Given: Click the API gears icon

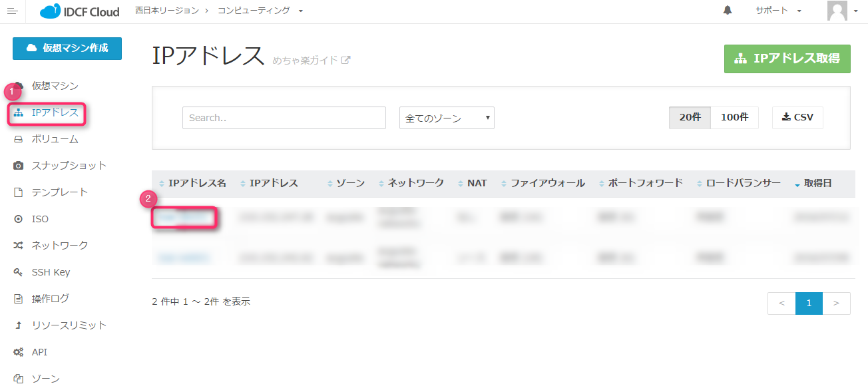Looking at the screenshot, I should click(19, 352).
